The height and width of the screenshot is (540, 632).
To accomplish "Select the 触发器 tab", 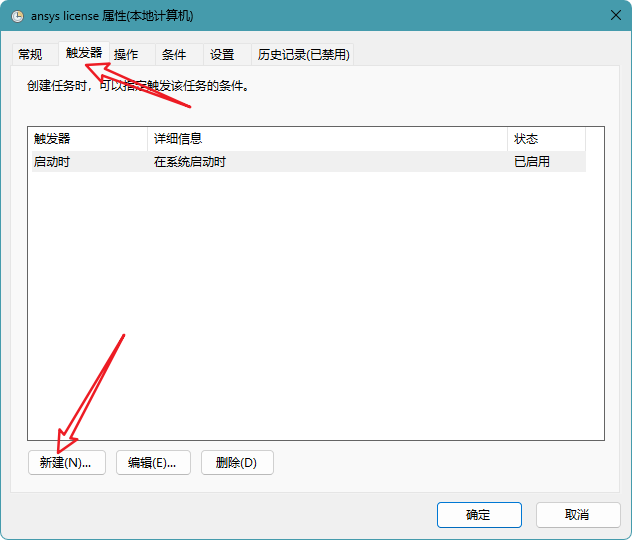I will [x=84, y=53].
